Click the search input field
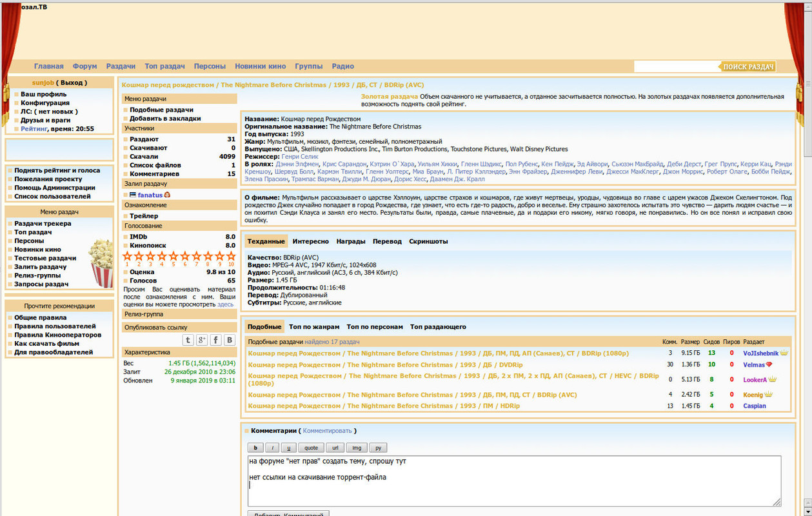 tap(676, 66)
